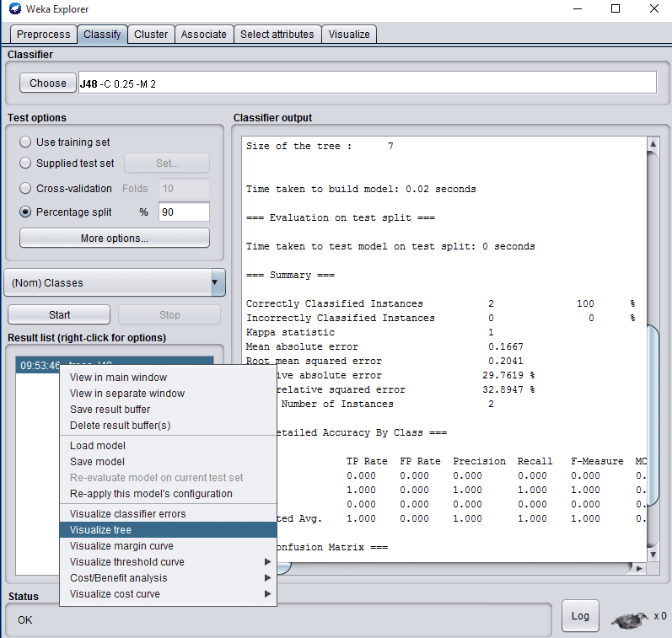Choose Delete result buffer(s)
The width and height of the screenshot is (672, 638).
coord(168,426)
